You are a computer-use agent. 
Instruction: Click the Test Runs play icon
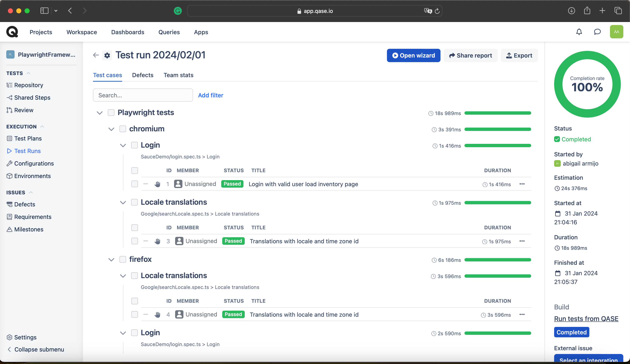click(10, 151)
